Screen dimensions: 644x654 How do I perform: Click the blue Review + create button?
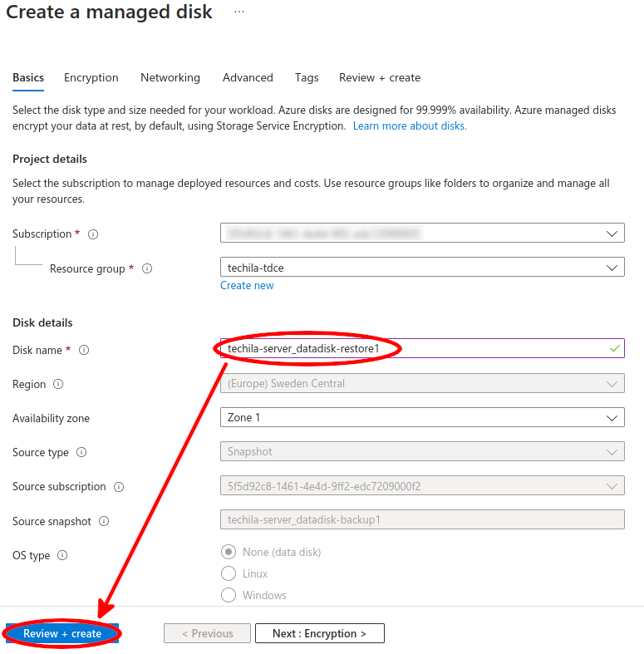coord(62,634)
